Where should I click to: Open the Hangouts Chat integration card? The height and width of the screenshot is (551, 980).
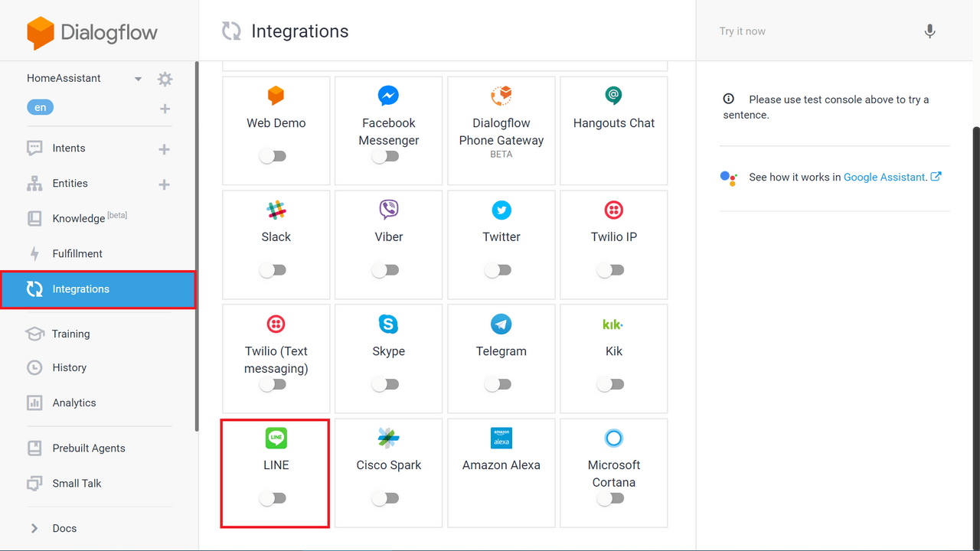(x=613, y=130)
